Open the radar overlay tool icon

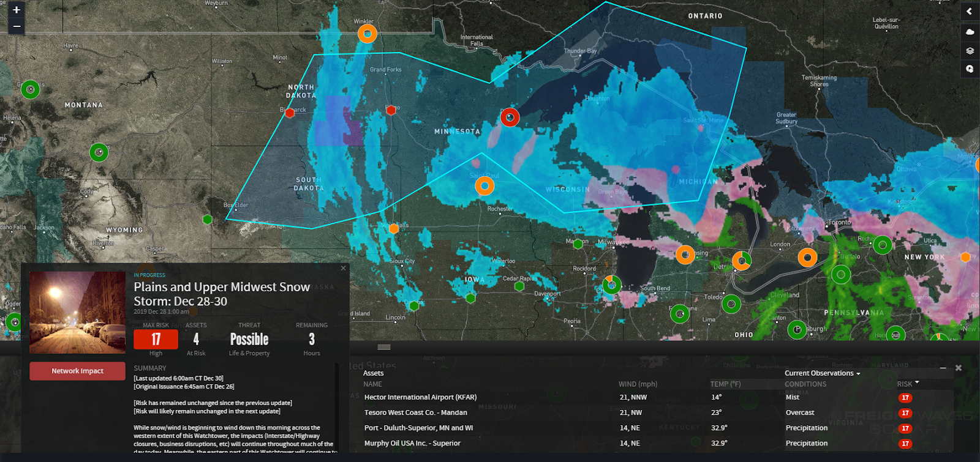969,69
